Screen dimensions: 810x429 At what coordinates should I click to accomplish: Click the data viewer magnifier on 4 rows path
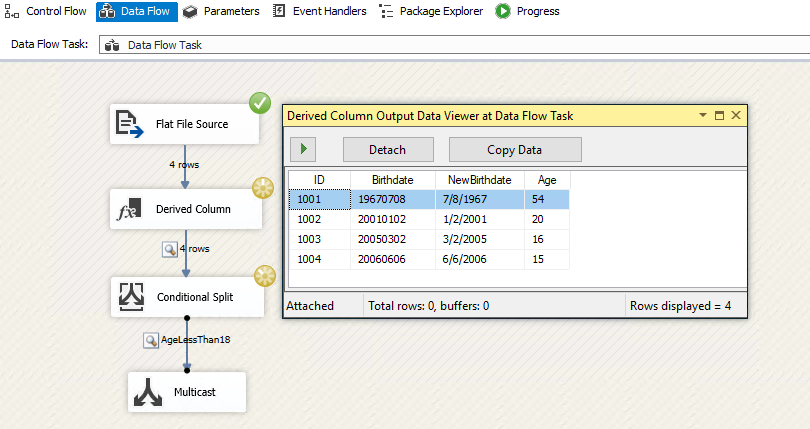(x=170, y=249)
